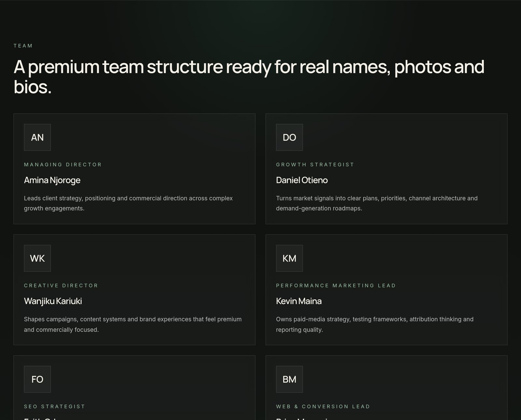Click Kevin's bio about paid-media strategy

pos(375,324)
